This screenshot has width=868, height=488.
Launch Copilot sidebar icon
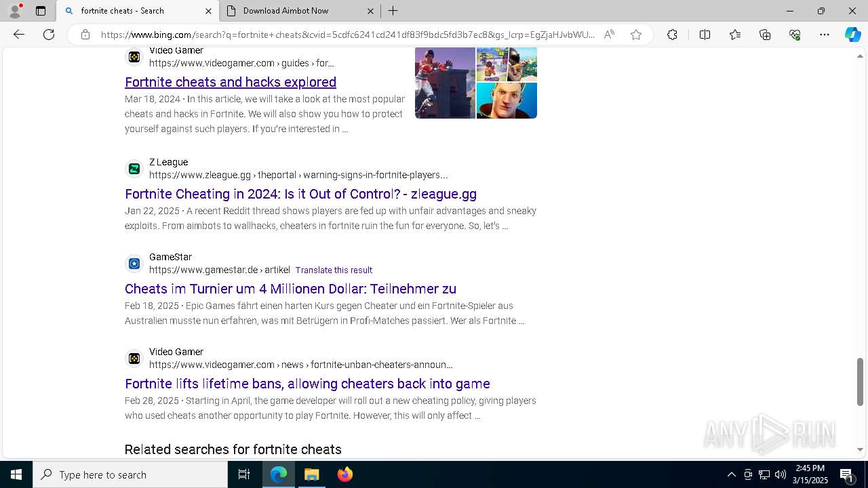click(x=852, y=35)
